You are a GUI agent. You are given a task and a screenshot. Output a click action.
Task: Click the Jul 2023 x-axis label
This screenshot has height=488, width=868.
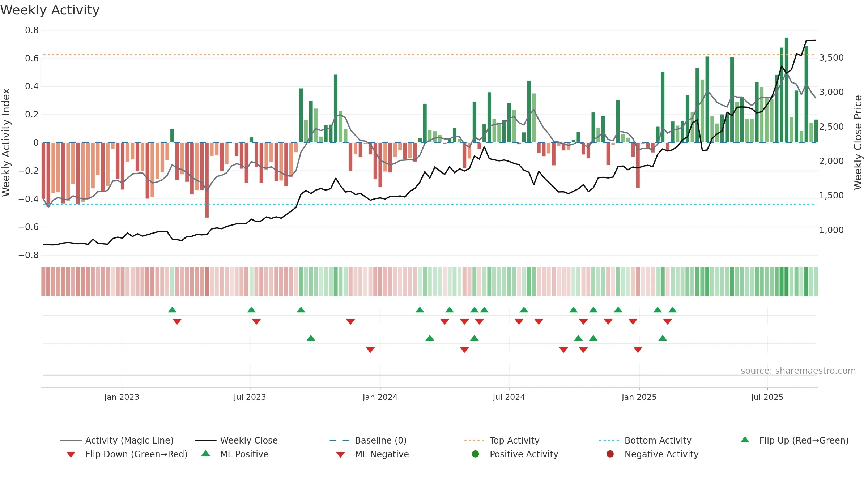click(x=250, y=397)
